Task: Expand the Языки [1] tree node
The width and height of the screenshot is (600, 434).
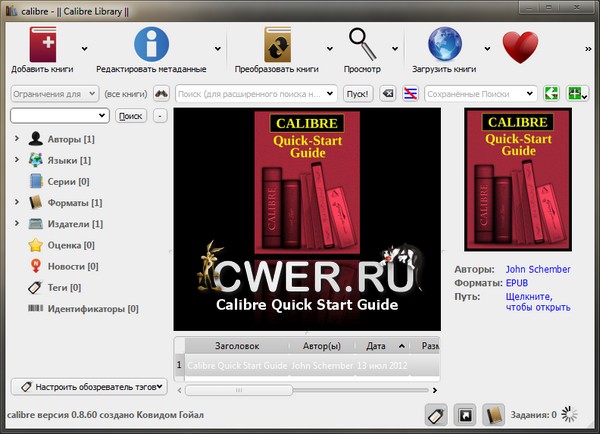Action: point(16,159)
